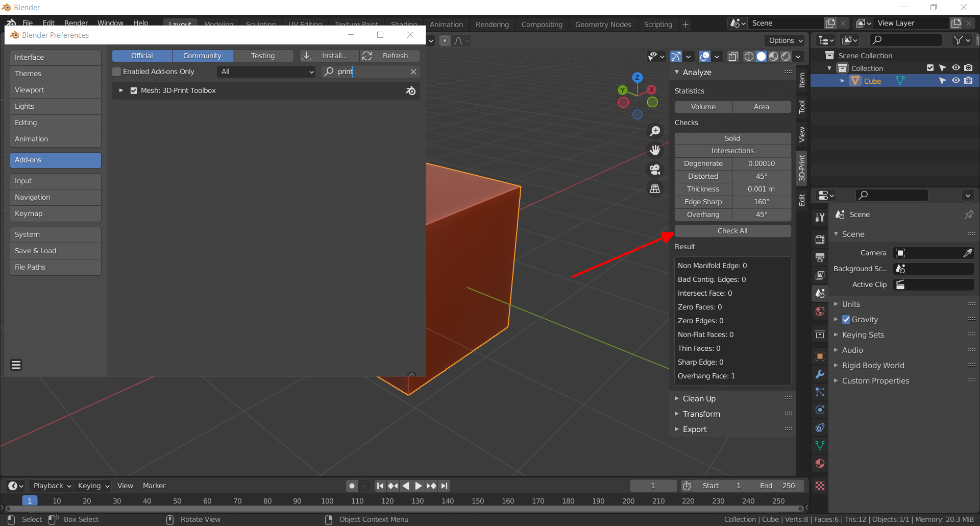The image size is (980, 526).
Task: Activate the hand pan view icon
Action: click(x=655, y=150)
